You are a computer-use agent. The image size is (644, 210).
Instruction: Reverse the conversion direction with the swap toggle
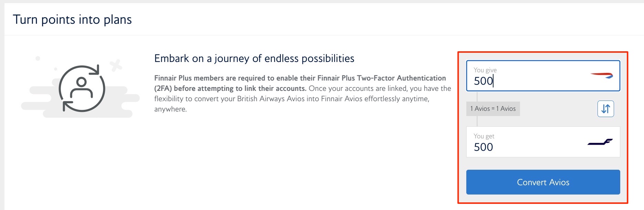tap(605, 109)
